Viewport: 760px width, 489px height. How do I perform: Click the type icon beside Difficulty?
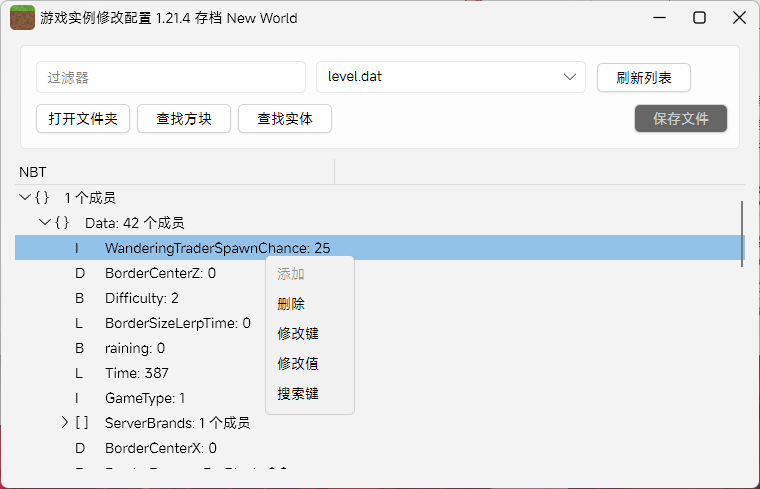[x=80, y=298]
